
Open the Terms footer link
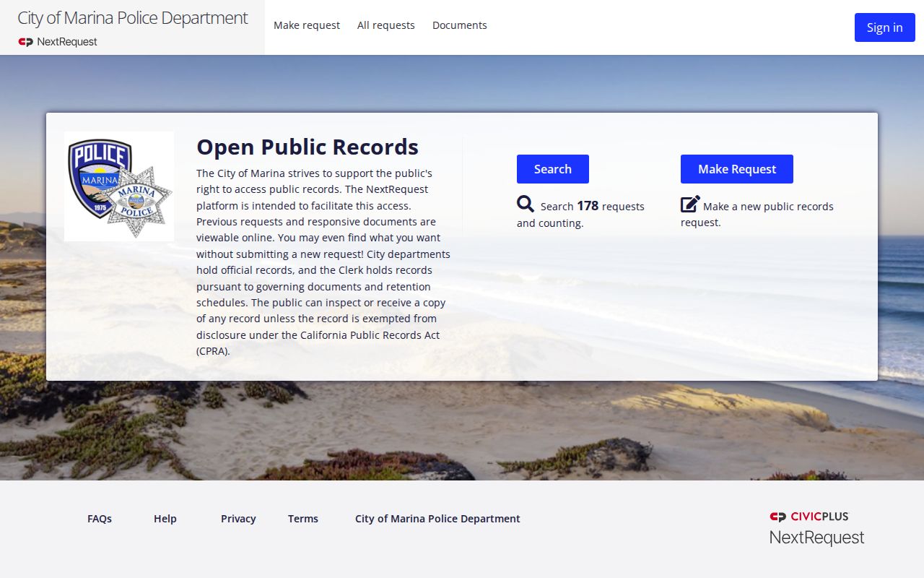pos(303,519)
